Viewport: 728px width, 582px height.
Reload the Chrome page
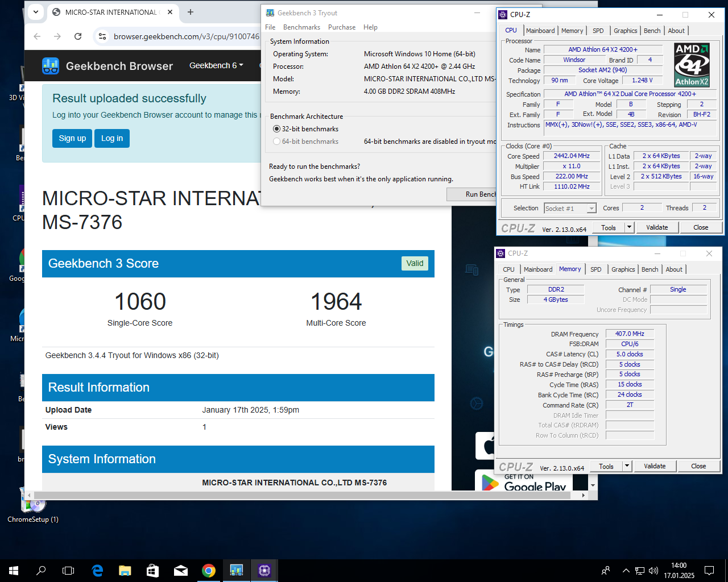click(x=78, y=36)
